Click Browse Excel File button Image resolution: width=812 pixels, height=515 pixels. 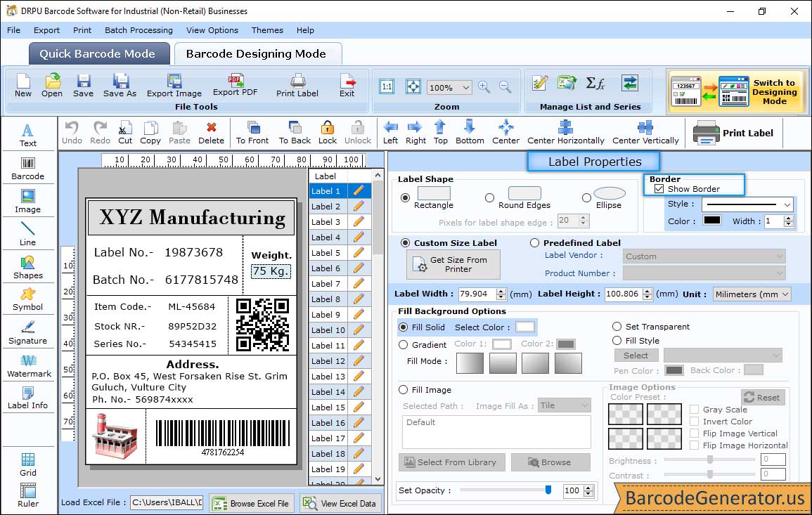[252, 503]
